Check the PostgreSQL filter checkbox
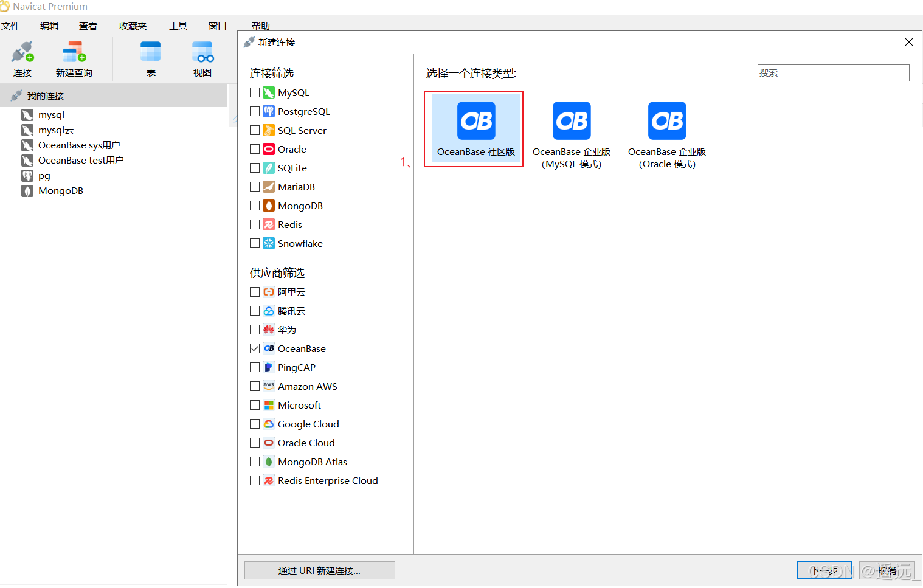923x588 pixels. [255, 111]
